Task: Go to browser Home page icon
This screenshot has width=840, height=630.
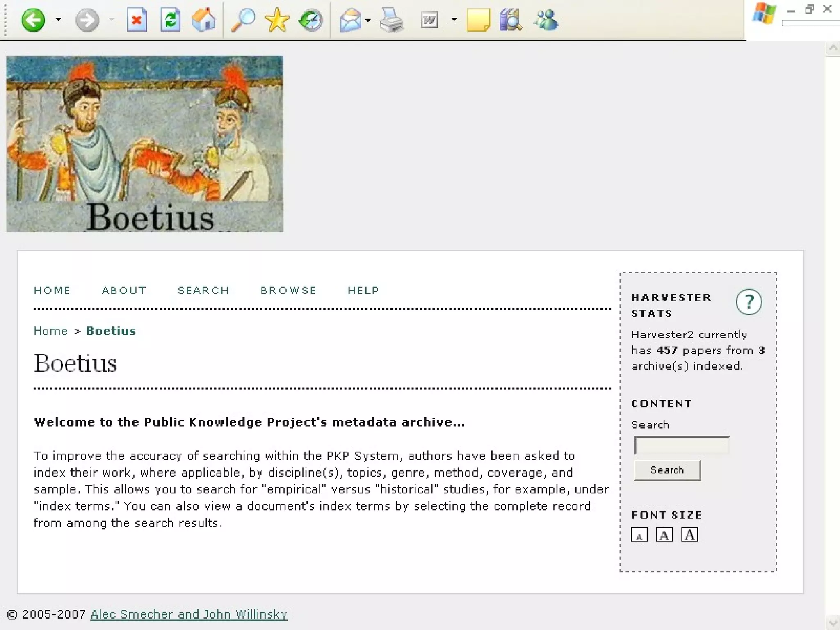Action: coord(204,20)
